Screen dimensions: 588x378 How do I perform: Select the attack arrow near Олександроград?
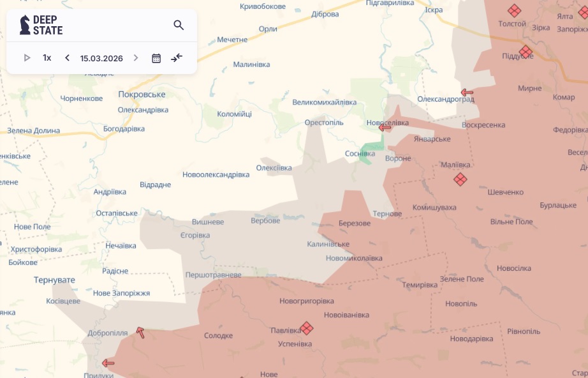(x=464, y=91)
